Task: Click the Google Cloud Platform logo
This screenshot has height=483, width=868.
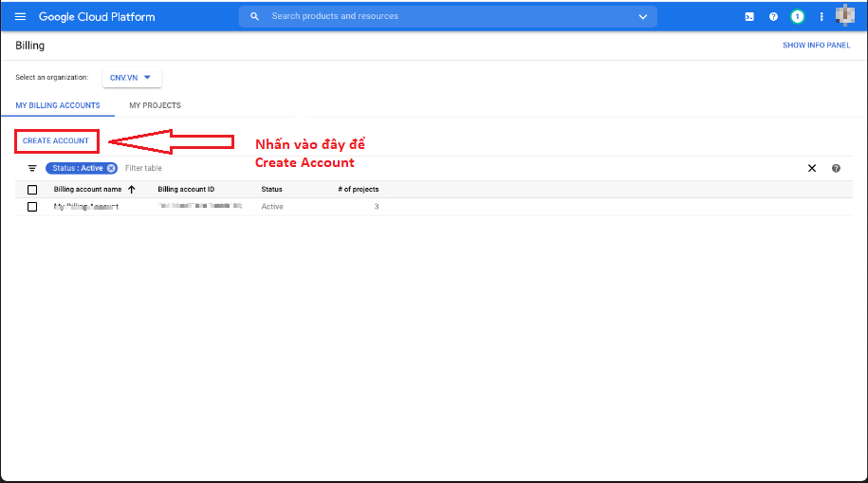Action: [x=97, y=17]
